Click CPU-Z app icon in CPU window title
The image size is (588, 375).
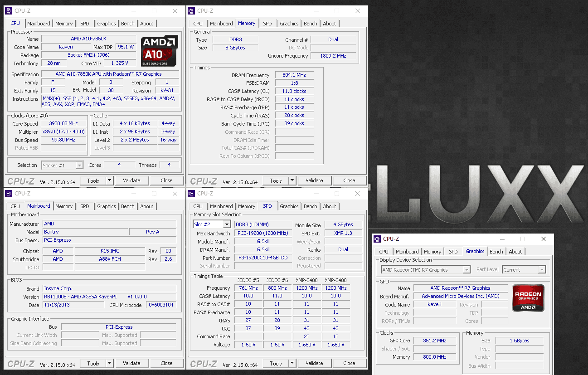pos(9,11)
